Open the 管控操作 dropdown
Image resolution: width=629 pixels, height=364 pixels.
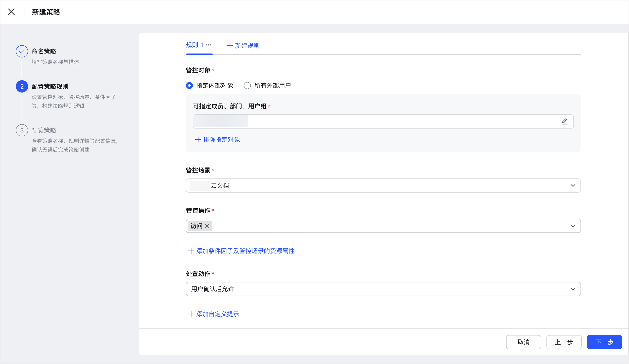pyautogui.click(x=383, y=226)
